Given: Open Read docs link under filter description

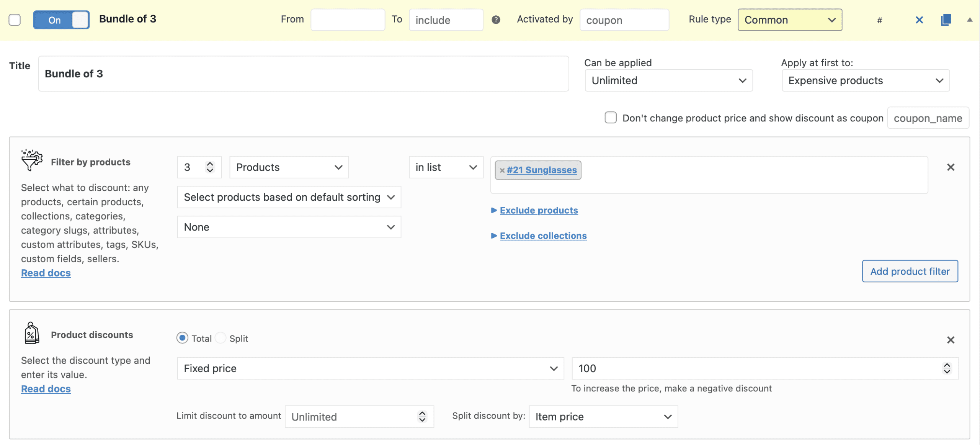Looking at the screenshot, I should (x=46, y=273).
